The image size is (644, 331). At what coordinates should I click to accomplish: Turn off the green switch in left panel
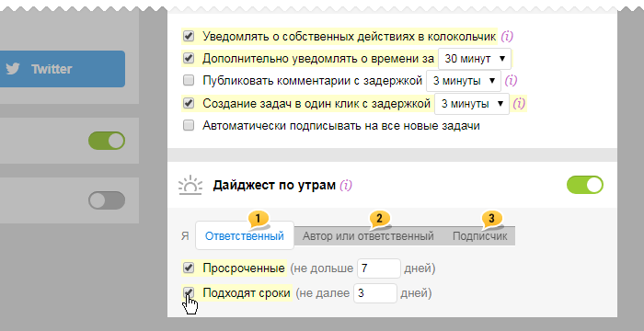pyautogui.click(x=107, y=141)
